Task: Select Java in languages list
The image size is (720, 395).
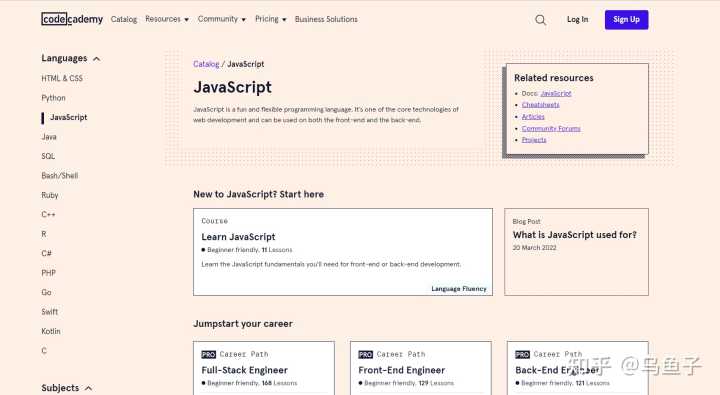Action: coord(49,137)
